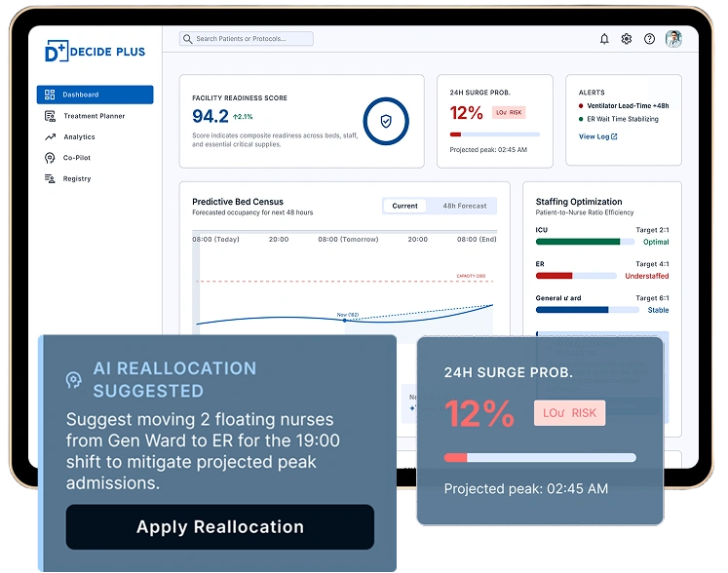This screenshot has height=573, width=728.
Task: Click the Ventilator Lead-Time alert entry
Action: pyautogui.click(x=624, y=106)
